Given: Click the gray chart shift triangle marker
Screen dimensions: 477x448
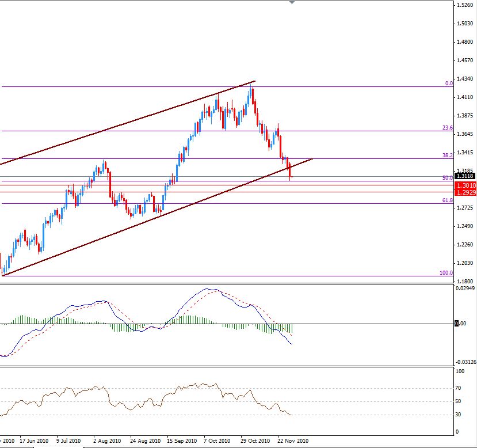Looking at the screenshot, I should 292,2.
